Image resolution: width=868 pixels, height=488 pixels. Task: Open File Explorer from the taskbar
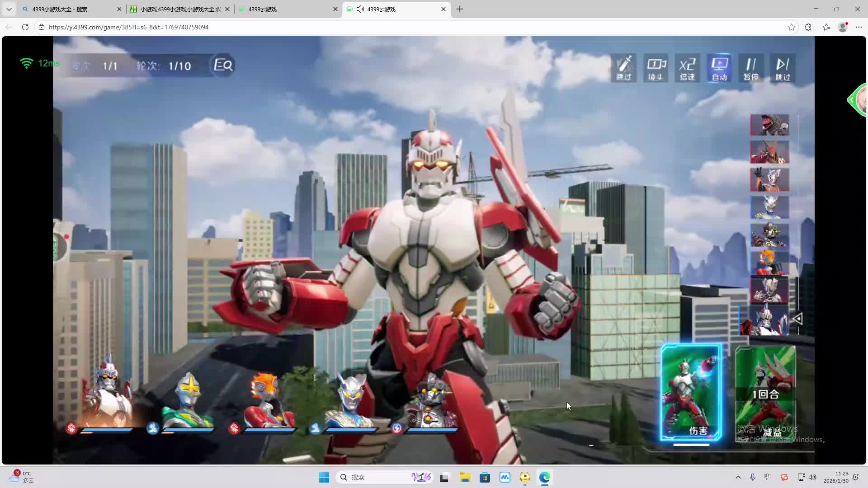465,477
